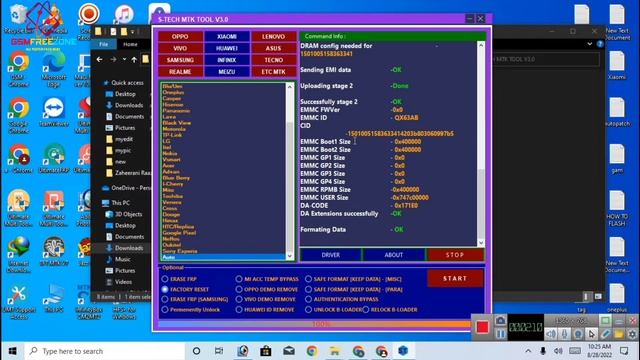Click the START button
Viewport: 640px width, 360px height.
[455, 278]
